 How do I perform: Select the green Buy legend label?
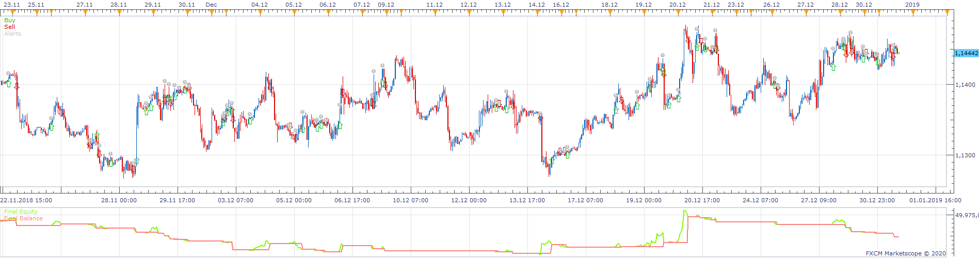point(10,20)
